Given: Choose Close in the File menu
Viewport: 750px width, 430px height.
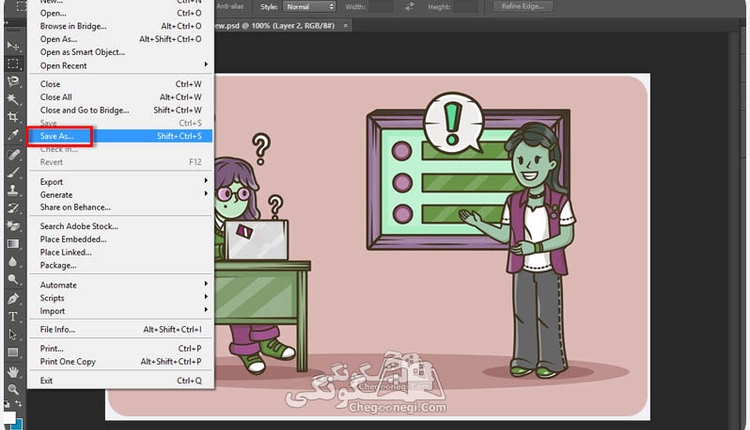Looking at the screenshot, I should tap(120, 84).
